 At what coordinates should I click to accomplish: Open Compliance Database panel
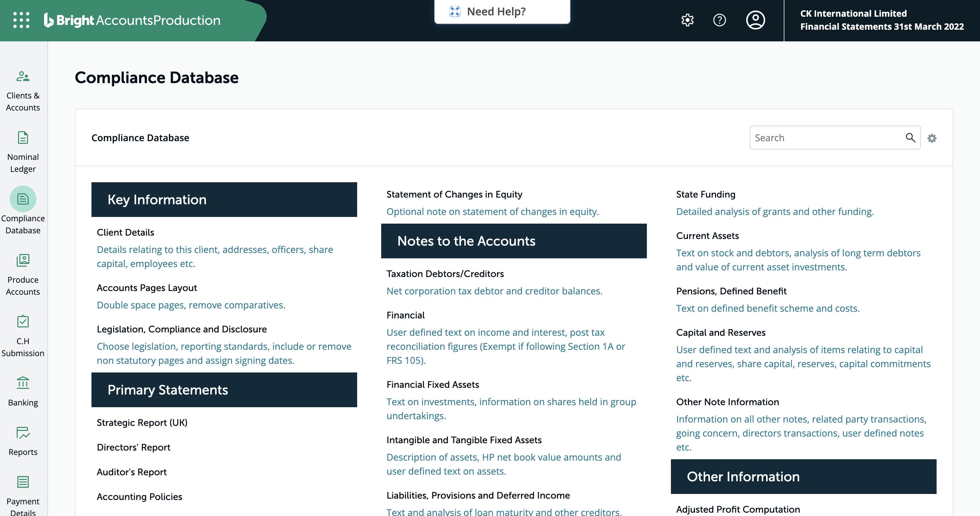click(x=23, y=211)
